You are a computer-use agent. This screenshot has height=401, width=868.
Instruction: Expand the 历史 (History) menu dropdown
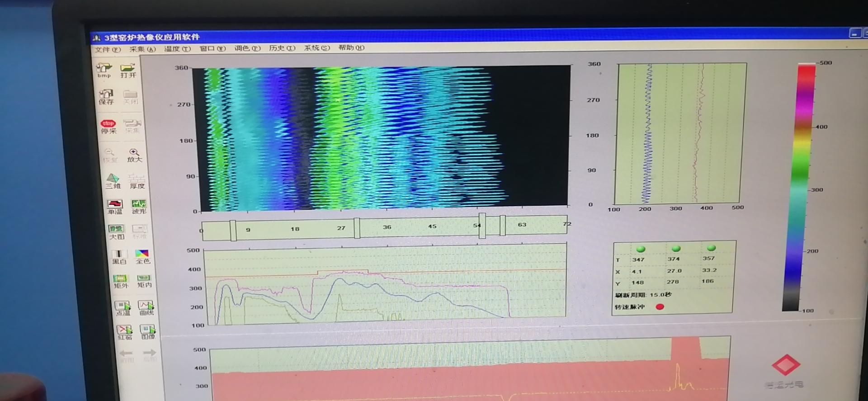click(x=282, y=48)
